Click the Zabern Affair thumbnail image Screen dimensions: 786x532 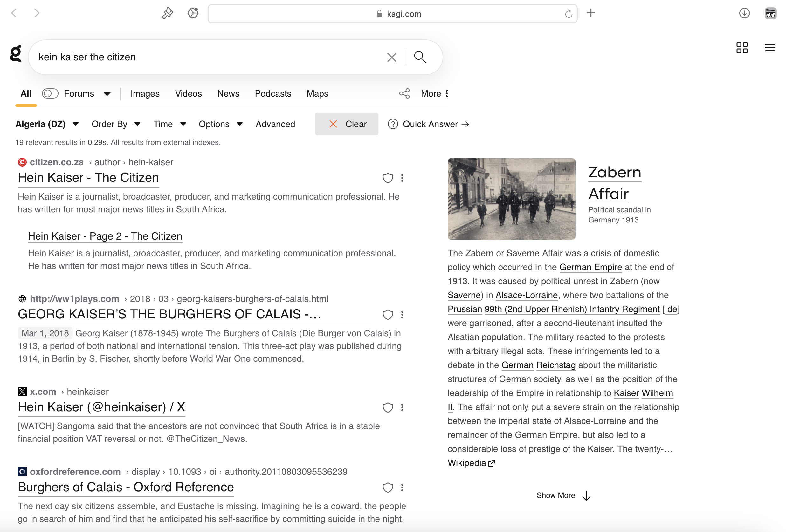point(511,199)
